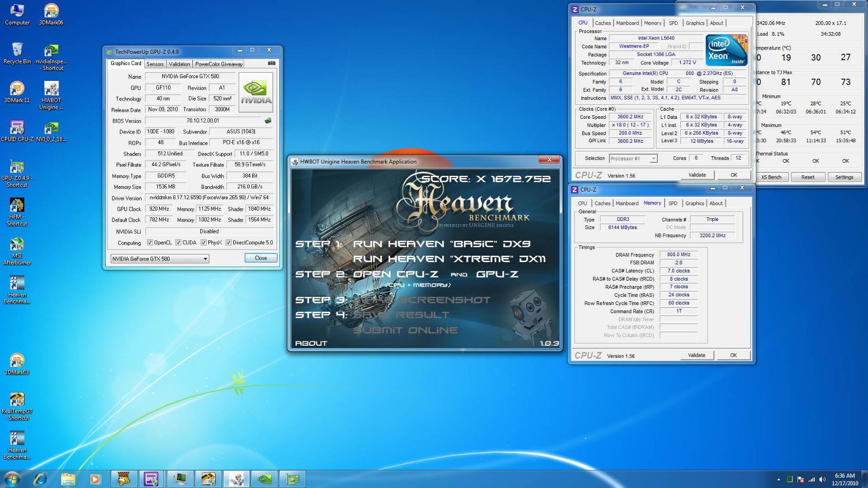Show hidden tray icons arrow
Screen dimensions: 868x488
(778, 479)
